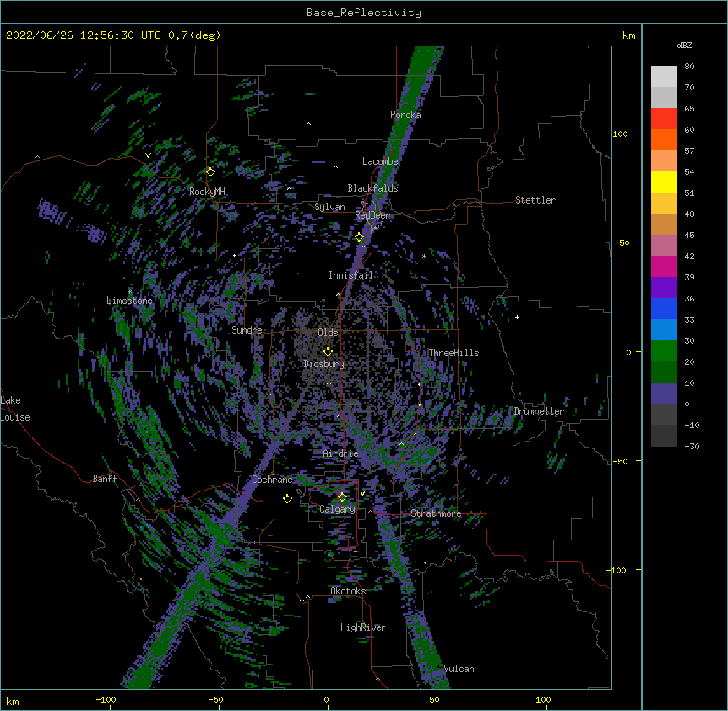Click the Lake Louise label
Viewport: 728px width, 711px height.
pyautogui.click(x=15, y=409)
